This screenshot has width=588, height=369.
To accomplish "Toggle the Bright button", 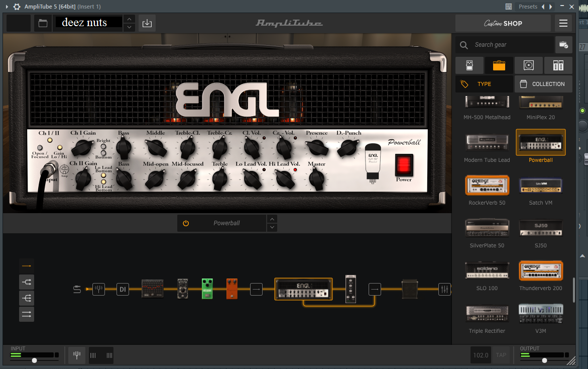I will pyautogui.click(x=103, y=147).
